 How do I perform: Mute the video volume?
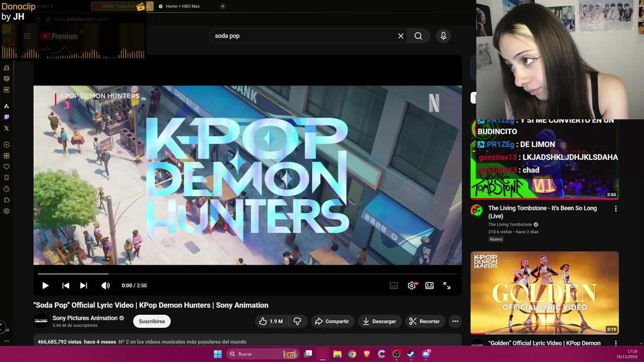pos(105,286)
